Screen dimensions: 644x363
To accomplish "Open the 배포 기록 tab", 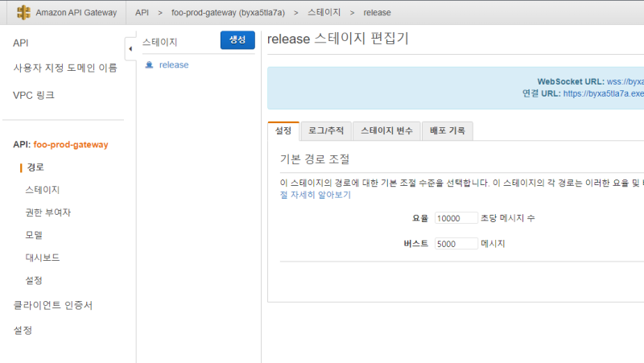I will (448, 130).
